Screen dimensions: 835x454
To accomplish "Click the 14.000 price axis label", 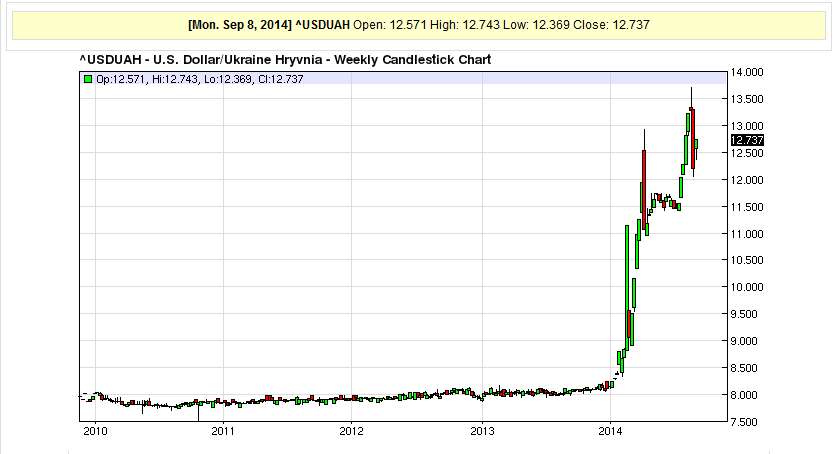I will [x=747, y=72].
